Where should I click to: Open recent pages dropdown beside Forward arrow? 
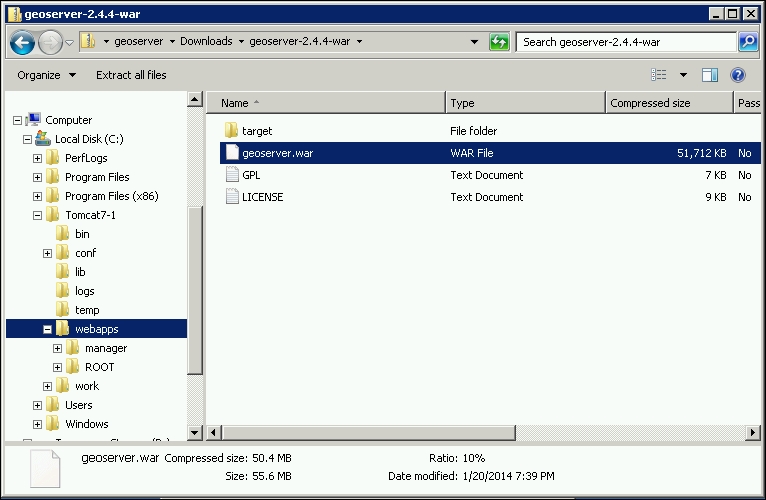click(x=69, y=43)
